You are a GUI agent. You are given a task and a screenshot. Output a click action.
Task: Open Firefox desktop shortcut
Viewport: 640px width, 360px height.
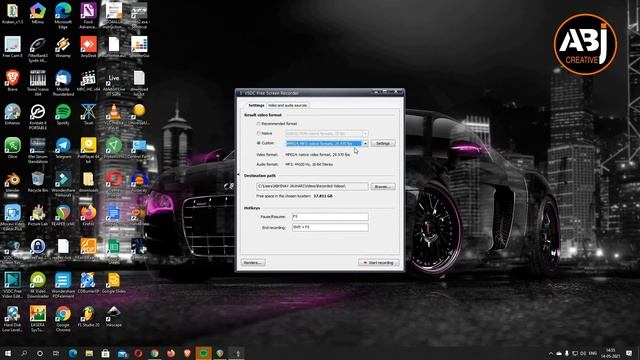tap(88, 215)
